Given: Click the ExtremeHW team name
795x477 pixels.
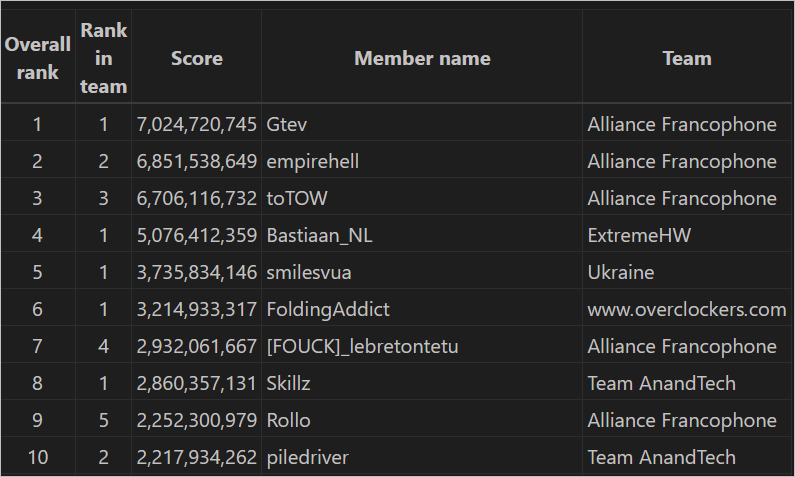Looking at the screenshot, I should 639,236.
